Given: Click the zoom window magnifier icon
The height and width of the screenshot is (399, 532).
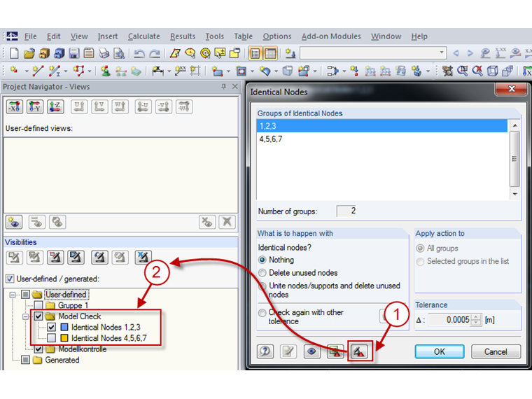Looking at the screenshot, I should coord(462,71).
